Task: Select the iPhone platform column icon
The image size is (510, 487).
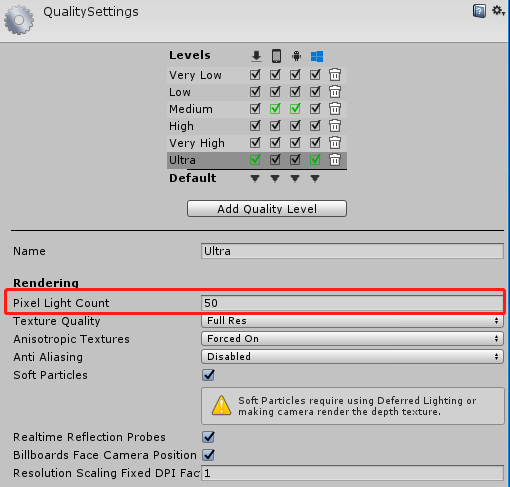Action: pos(276,56)
